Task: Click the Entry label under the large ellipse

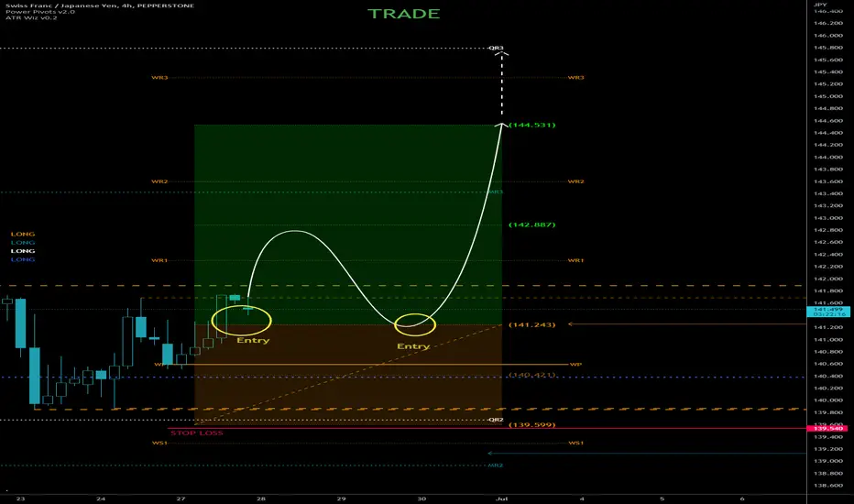Action: tap(253, 341)
